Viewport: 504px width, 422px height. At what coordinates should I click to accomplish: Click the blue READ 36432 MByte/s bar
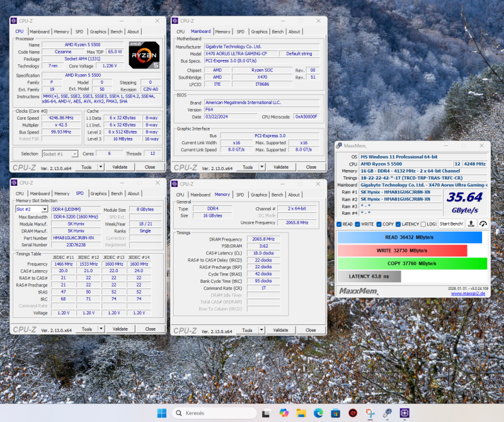click(x=409, y=237)
